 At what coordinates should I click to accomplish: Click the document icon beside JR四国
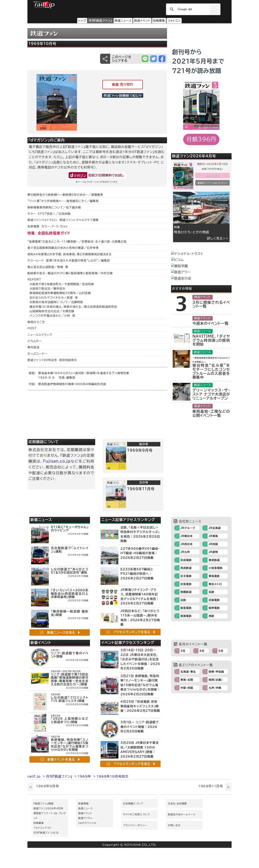(x=205, y=544)
